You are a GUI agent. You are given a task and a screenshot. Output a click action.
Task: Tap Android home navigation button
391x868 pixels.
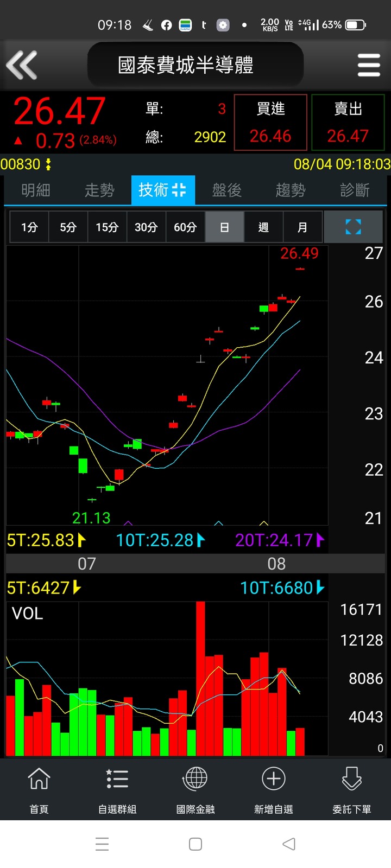click(195, 844)
